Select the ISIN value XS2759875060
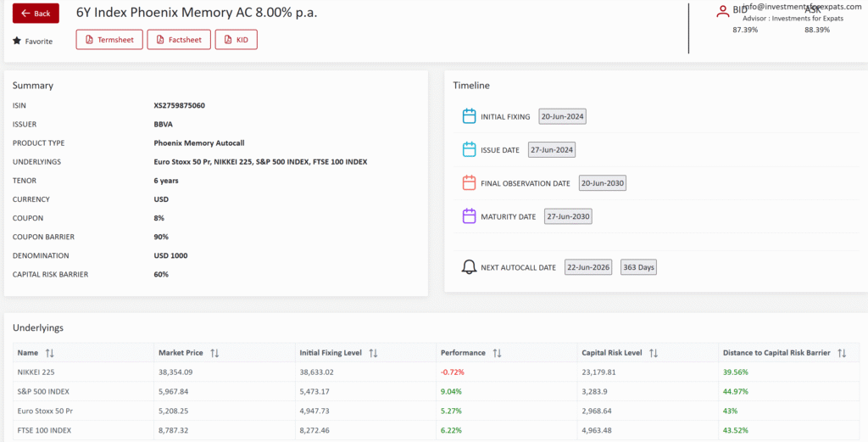This screenshot has width=868, height=442. click(x=180, y=105)
